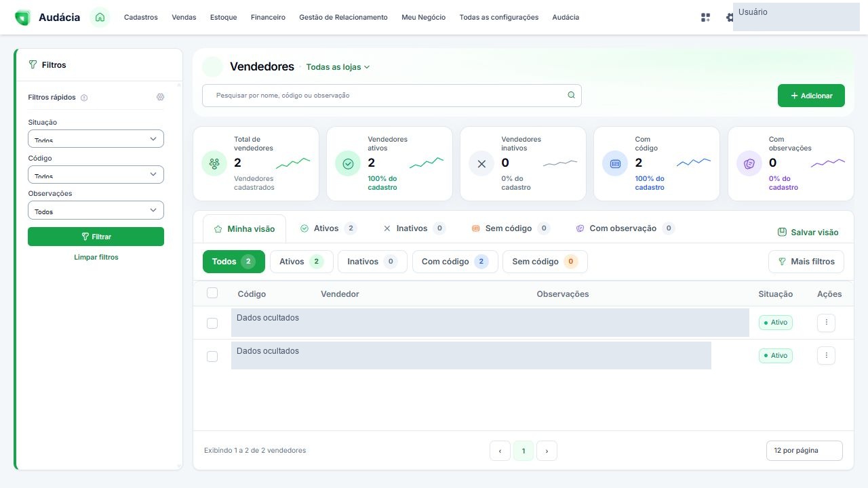Click the Filtros funnel icon in sidebar header

coord(33,65)
